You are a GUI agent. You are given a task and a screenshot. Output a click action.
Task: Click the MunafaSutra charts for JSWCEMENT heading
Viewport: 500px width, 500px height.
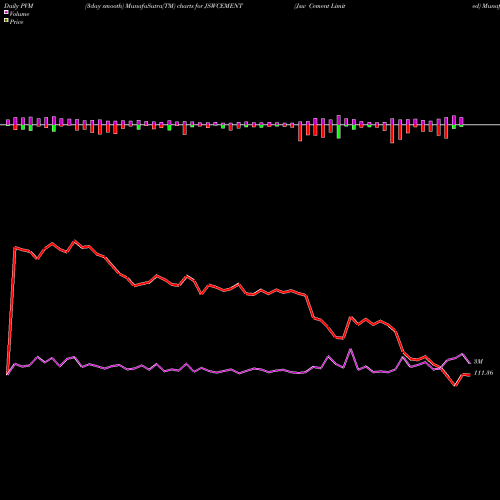[164, 6]
